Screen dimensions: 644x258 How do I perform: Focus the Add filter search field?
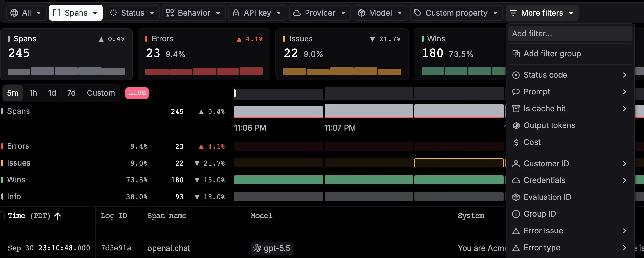tap(570, 34)
